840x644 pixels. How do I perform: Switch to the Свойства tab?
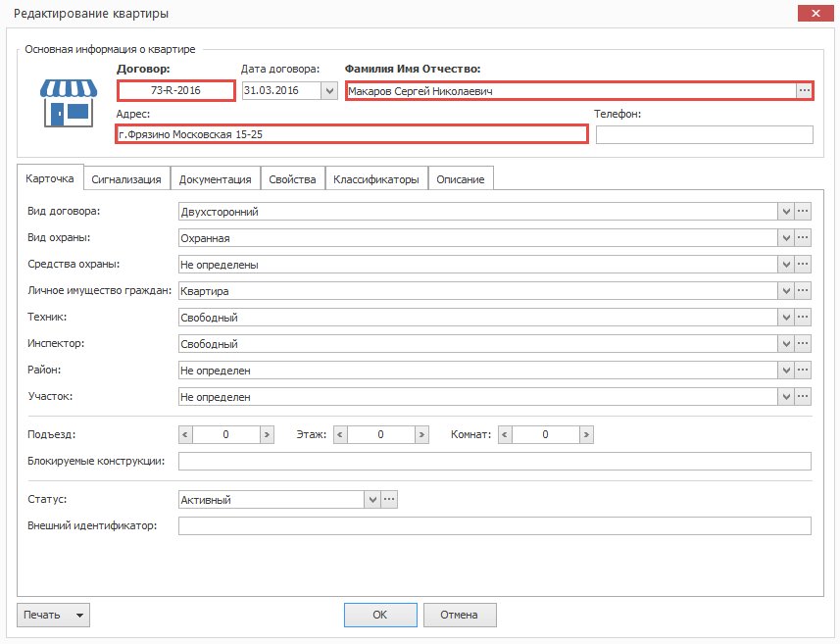(x=292, y=179)
